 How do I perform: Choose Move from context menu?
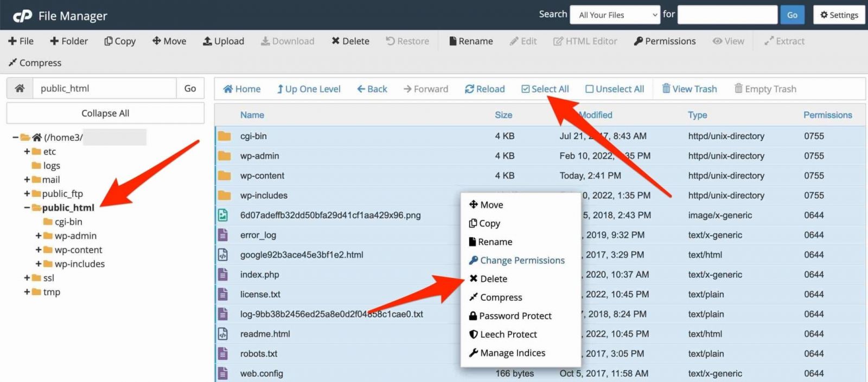click(486, 205)
